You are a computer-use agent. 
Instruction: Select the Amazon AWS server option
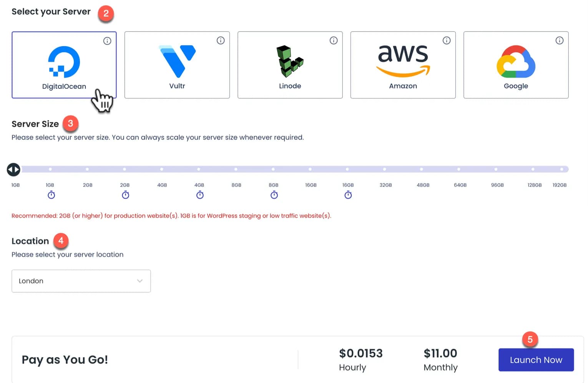(x=403, y=65)
